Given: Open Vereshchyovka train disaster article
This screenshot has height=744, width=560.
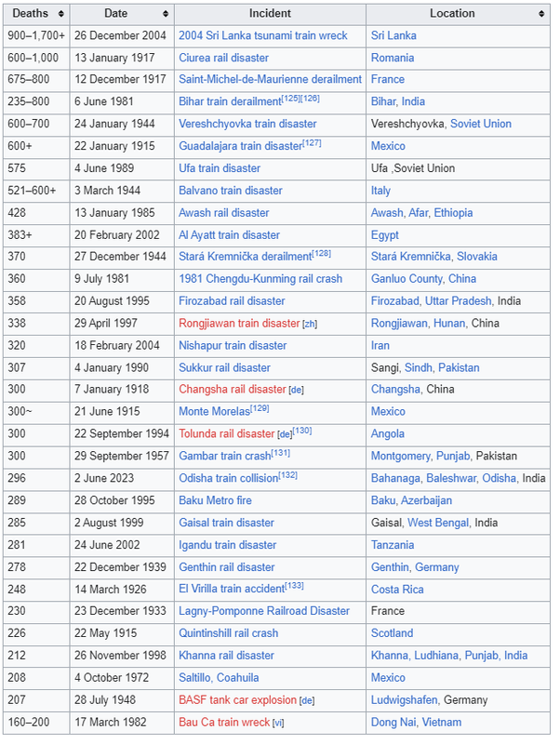Looking at the screenshot, I should click(247, 124).
